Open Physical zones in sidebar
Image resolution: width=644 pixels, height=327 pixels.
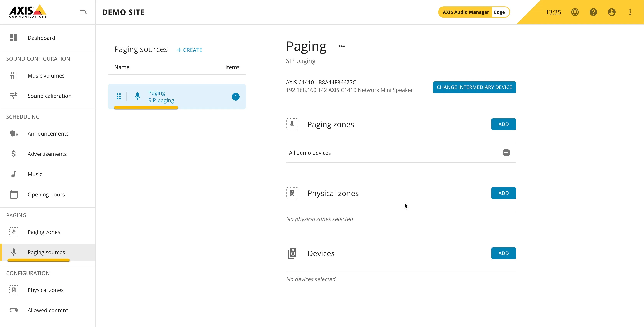(48, 290)
